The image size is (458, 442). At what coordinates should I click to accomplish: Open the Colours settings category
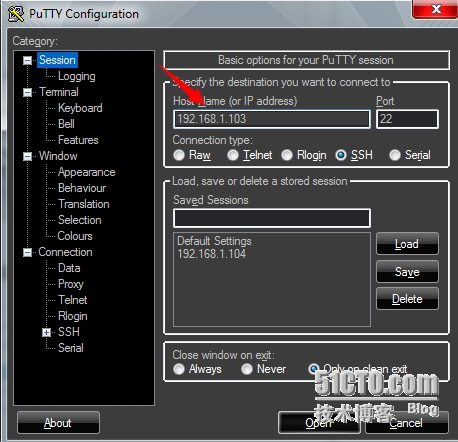75,236
